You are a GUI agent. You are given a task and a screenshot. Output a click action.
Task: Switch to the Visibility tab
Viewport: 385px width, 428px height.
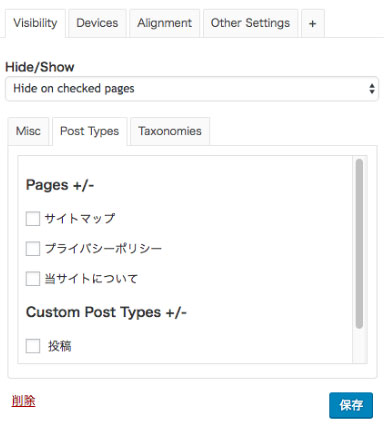(35, 23)
